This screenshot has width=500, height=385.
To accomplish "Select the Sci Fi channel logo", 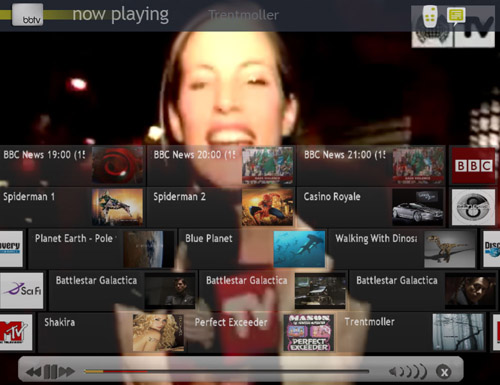I will coord(22,290).
